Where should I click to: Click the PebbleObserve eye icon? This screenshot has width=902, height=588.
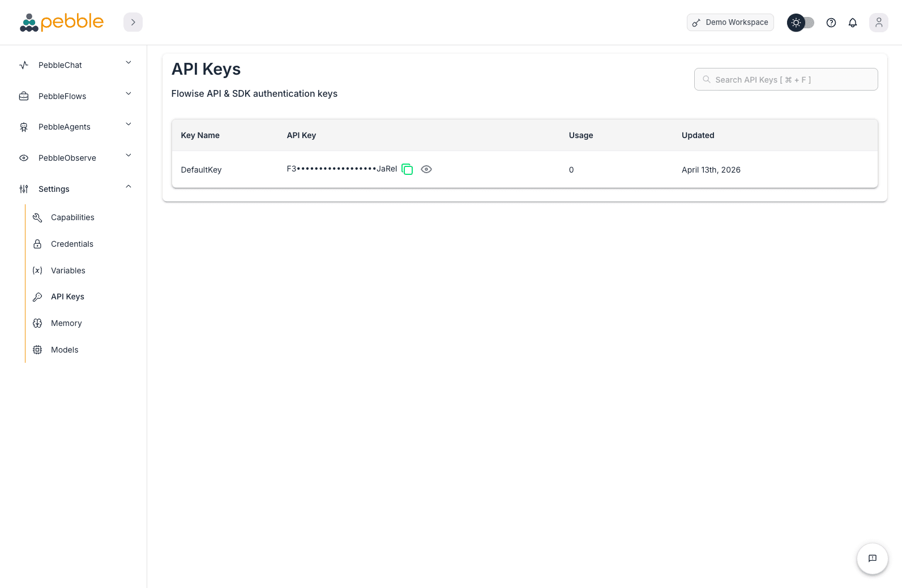[x=24, y=158]
